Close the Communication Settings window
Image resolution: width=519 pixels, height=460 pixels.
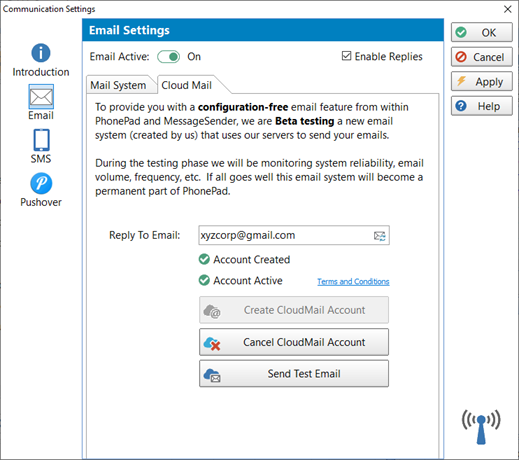point(508,9)
